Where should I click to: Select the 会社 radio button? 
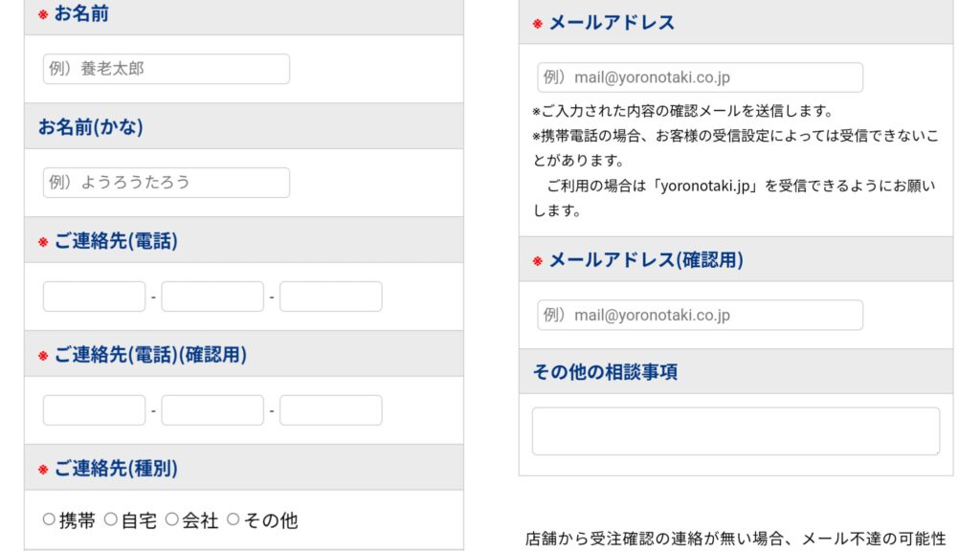coord(172,519)
